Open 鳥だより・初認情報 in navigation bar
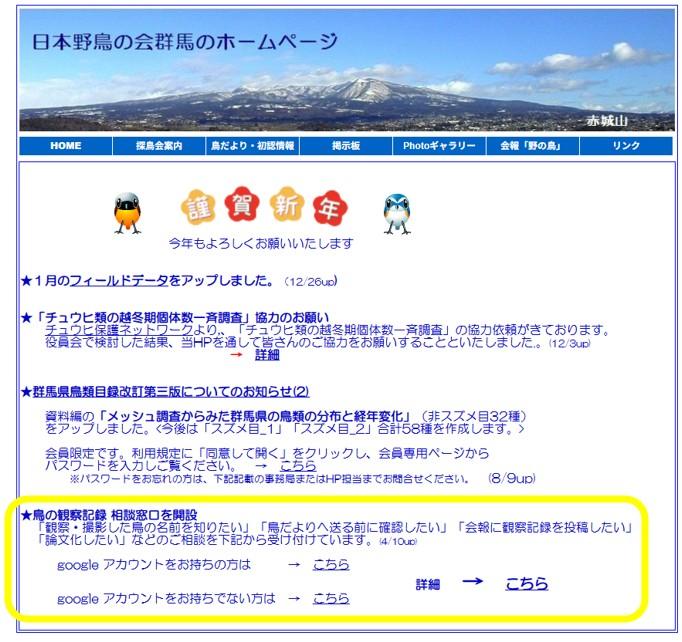The height and width of the screenshot is (642, 682). (252, 146)
